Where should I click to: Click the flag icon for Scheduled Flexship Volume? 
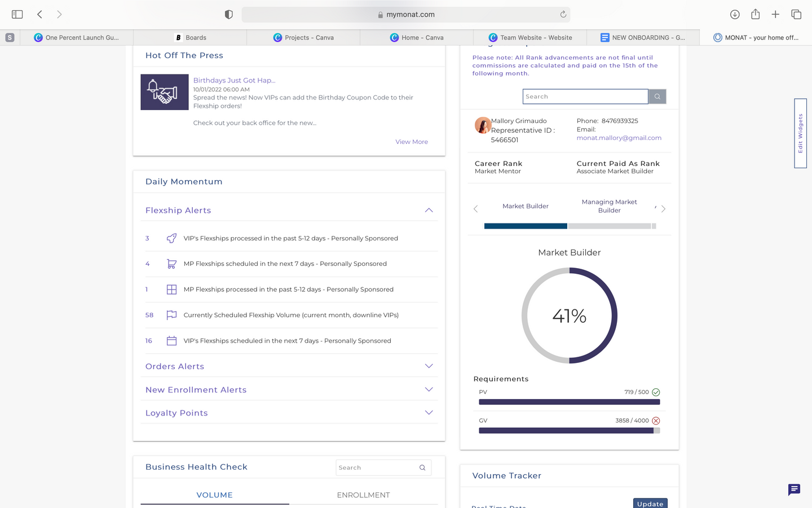click(x=171, y=315)
